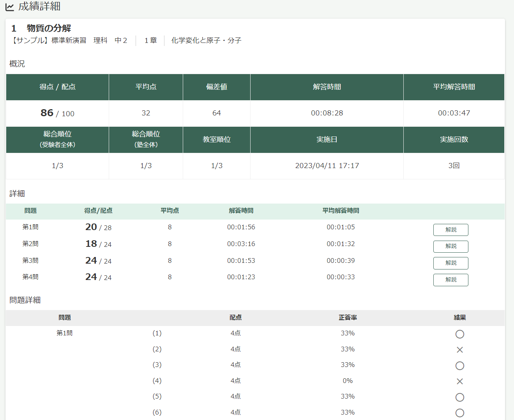Select the 教室順位 value 1/3
The image size is (514, 420).
tap(216, 166)
